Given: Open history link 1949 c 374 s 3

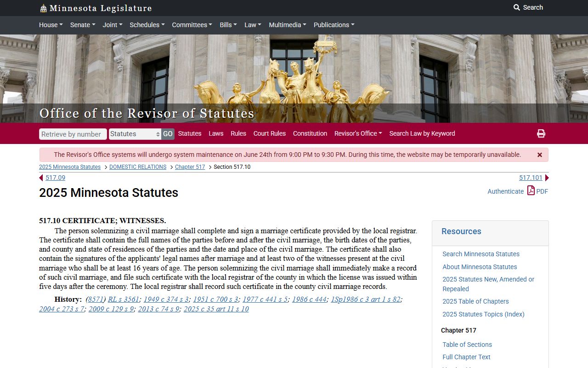Looking at the screenshot, I should [x=166, y=299].
